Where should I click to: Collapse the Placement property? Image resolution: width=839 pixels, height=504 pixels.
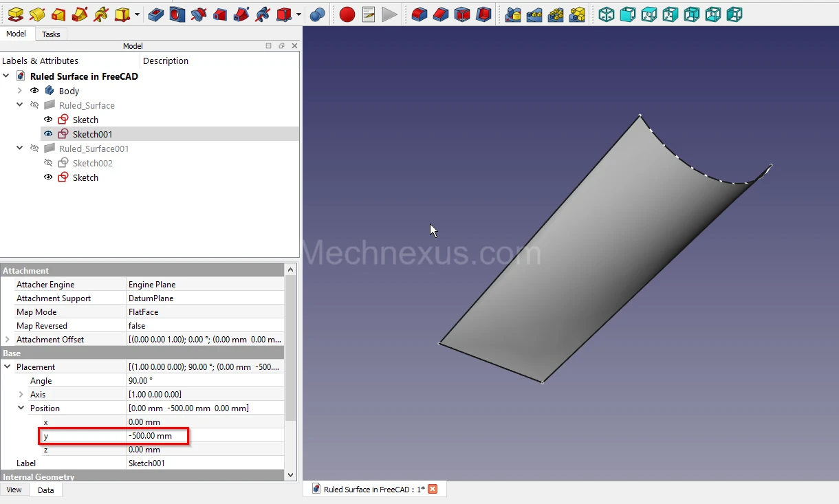(x=8, y=367)
